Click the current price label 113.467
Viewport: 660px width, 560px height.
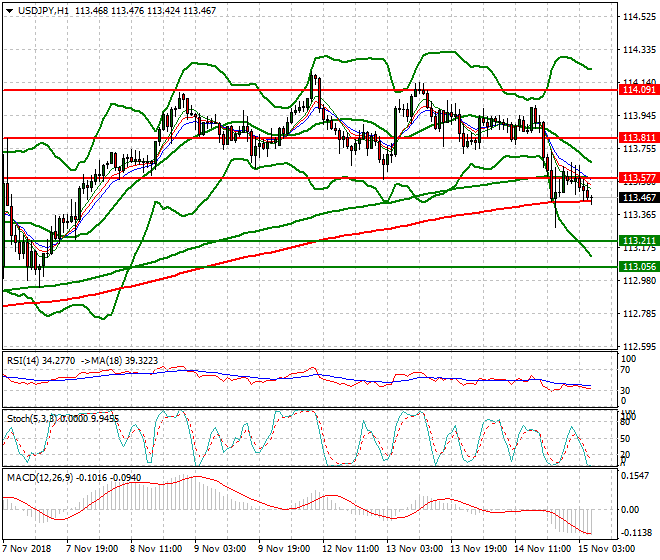(x=639, y=197)
